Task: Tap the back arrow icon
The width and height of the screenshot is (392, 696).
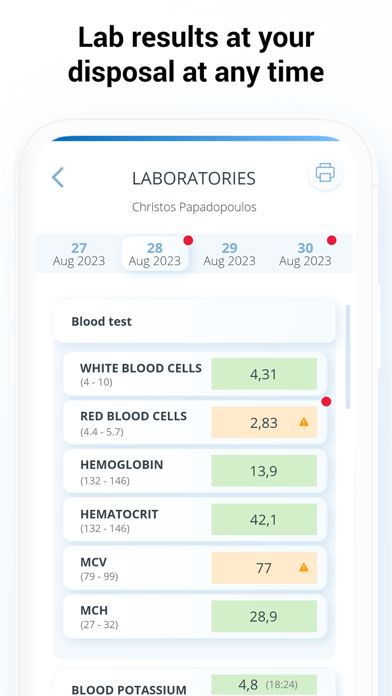Action: pos(58,177)
